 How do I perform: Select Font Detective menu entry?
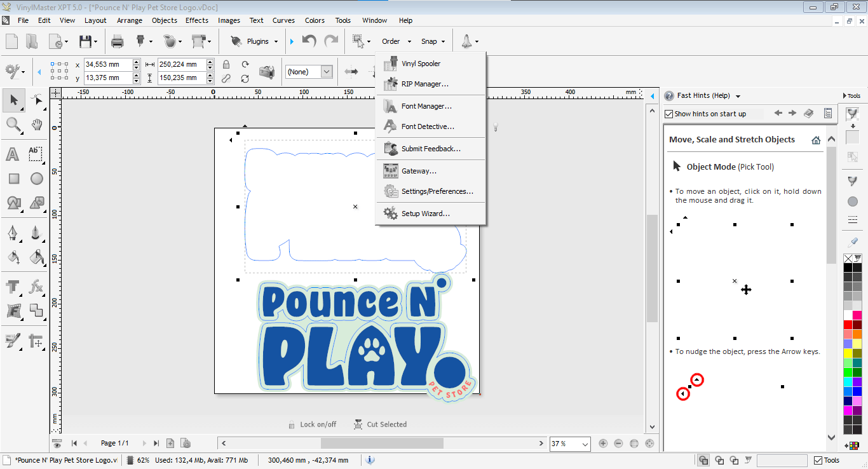(431, 126)
